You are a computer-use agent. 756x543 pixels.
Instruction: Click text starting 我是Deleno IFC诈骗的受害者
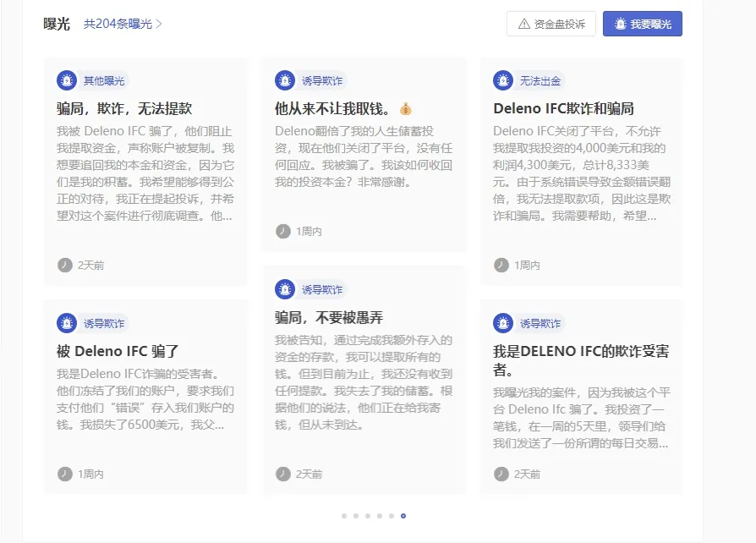coord(145,399)
